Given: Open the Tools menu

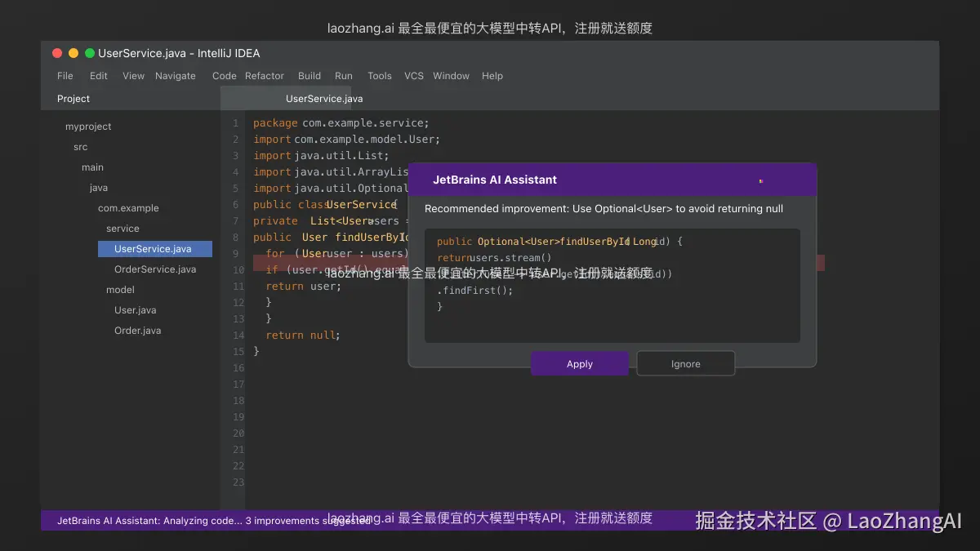Looking at the screenshot, I should [379, 75].
